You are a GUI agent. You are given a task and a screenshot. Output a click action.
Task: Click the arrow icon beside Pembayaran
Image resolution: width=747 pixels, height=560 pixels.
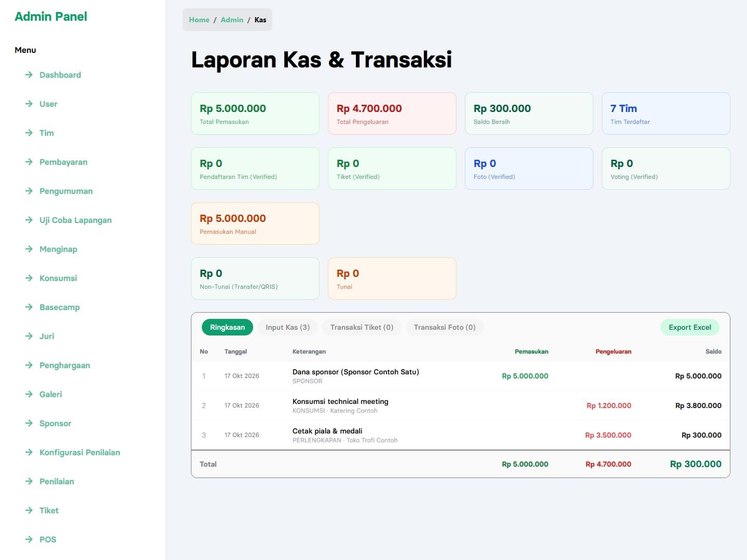[x=29, y=162]
